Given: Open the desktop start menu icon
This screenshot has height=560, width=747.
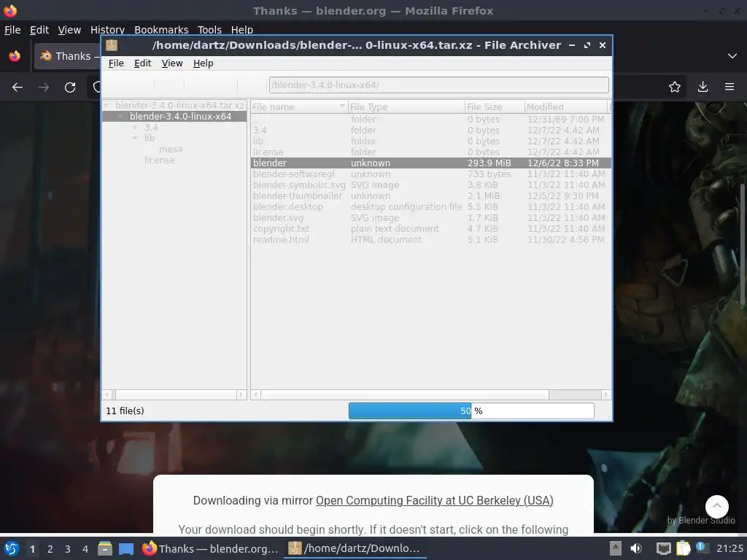Looking at the screenshot, I should coord(12,548).
